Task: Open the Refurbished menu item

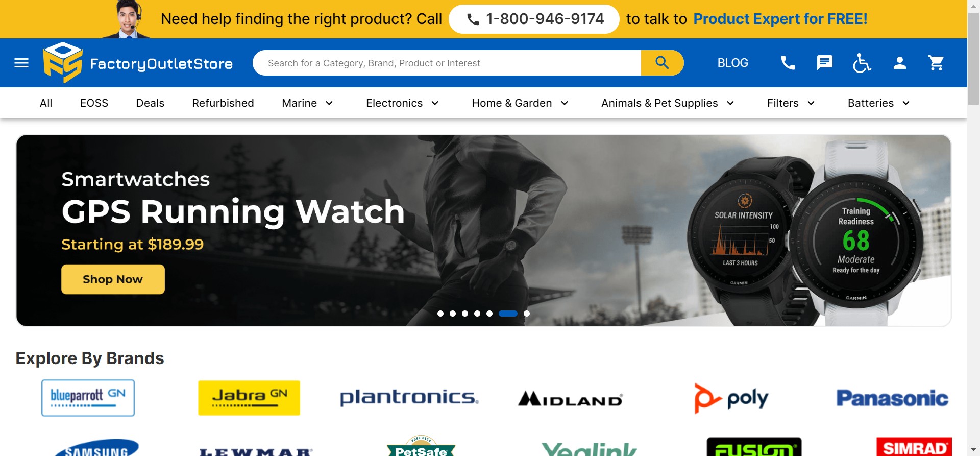Action: [223, 103]
